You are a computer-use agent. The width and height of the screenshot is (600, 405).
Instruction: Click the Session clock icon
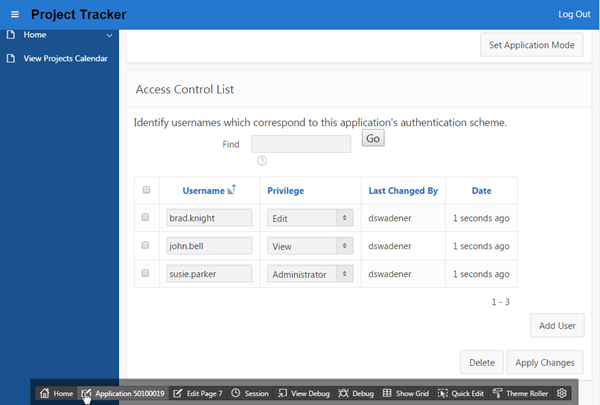tap(236, 394)
